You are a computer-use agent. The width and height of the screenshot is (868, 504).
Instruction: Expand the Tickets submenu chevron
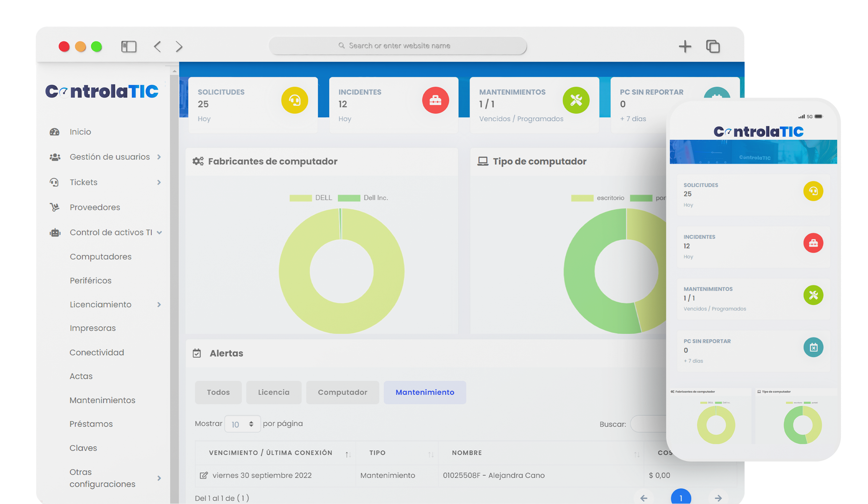point(159,182)
